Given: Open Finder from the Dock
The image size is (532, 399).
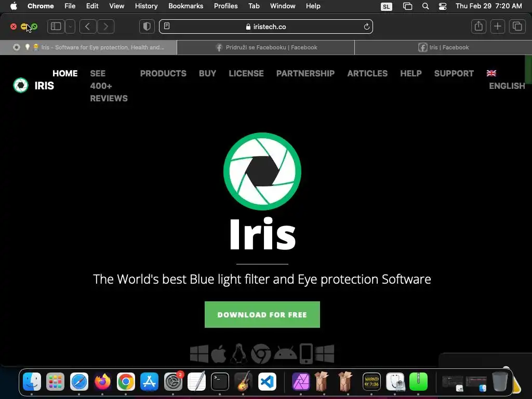Looking at the screenshot, I should click(32, 382).
